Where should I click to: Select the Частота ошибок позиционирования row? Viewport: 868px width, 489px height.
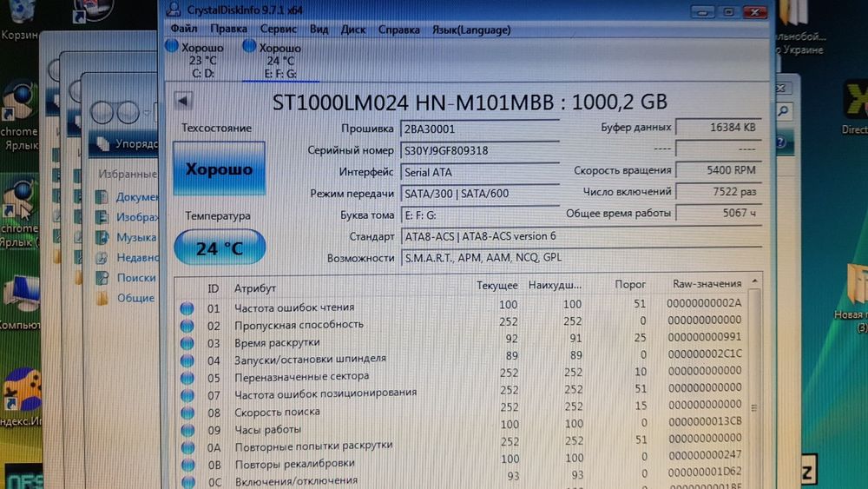point(463,392)
